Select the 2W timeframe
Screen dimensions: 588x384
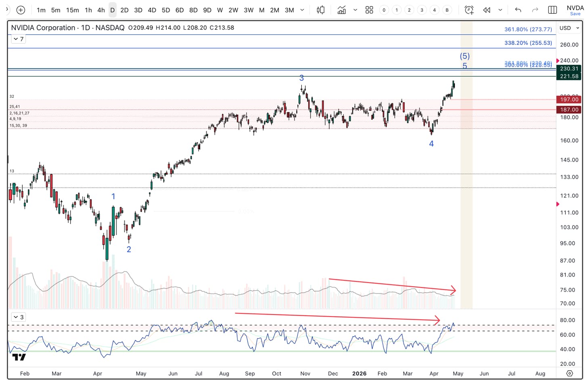pos(233,10)
